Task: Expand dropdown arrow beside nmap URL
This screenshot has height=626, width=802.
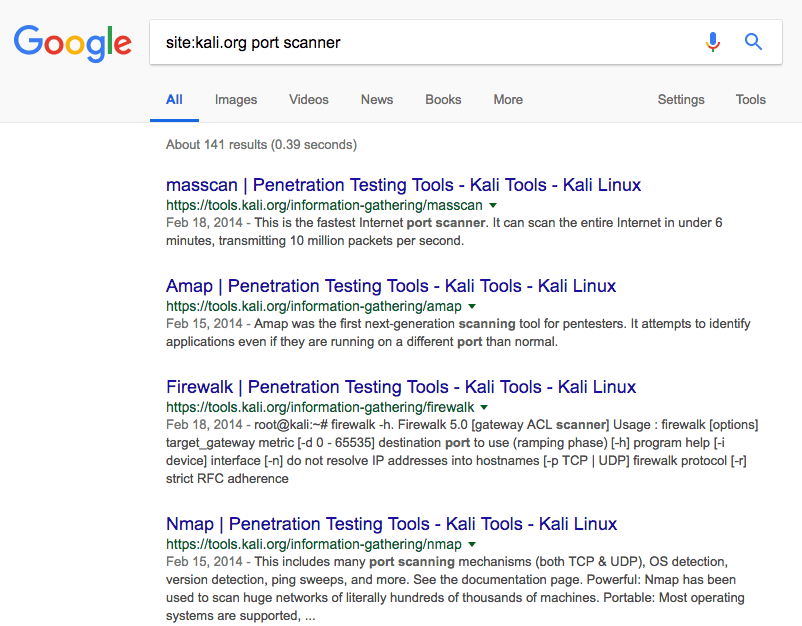Action: coord(471,545)
